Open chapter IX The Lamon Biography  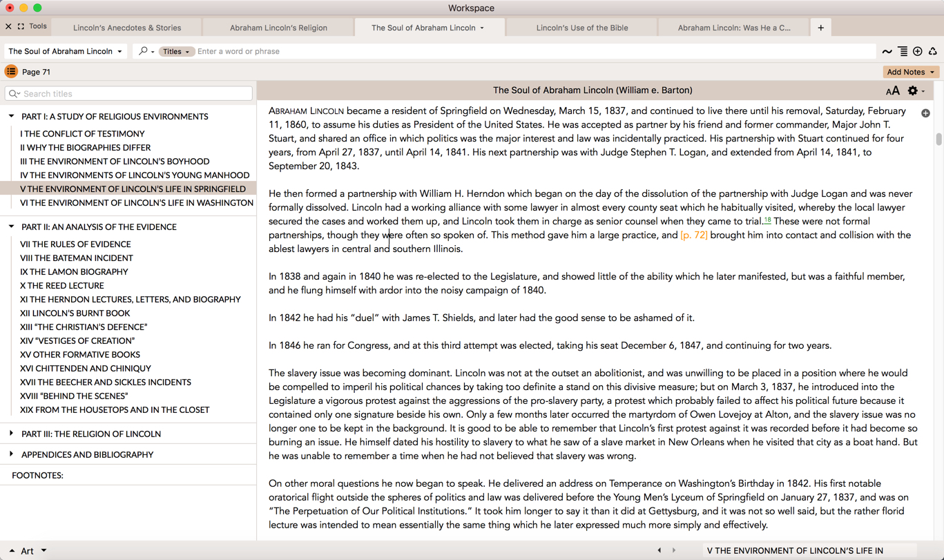(74, 271)
